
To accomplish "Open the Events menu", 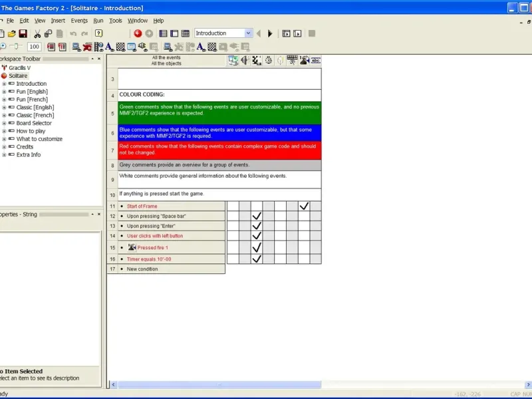I will point(79,21).
